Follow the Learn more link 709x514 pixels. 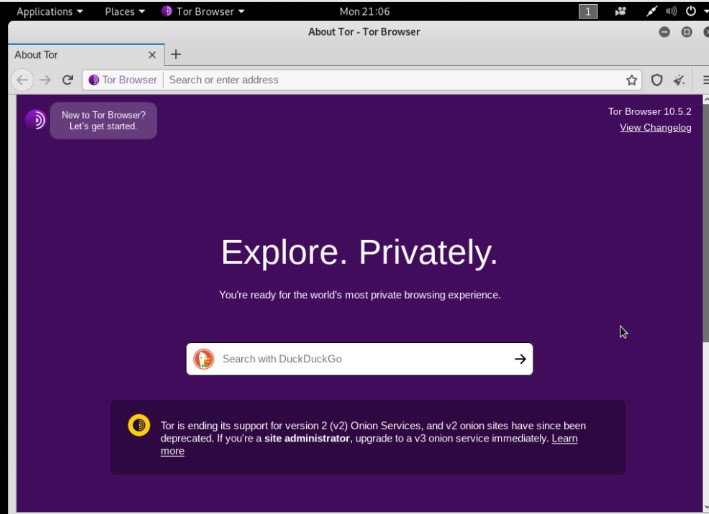point(564,439)
